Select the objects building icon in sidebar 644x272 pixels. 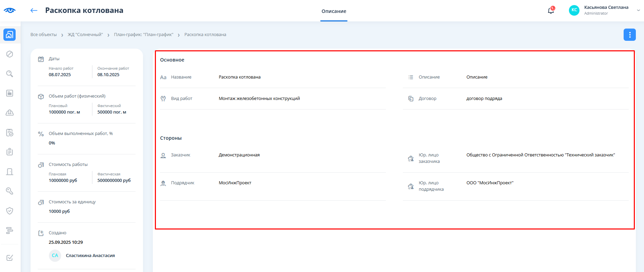[10, 35]
